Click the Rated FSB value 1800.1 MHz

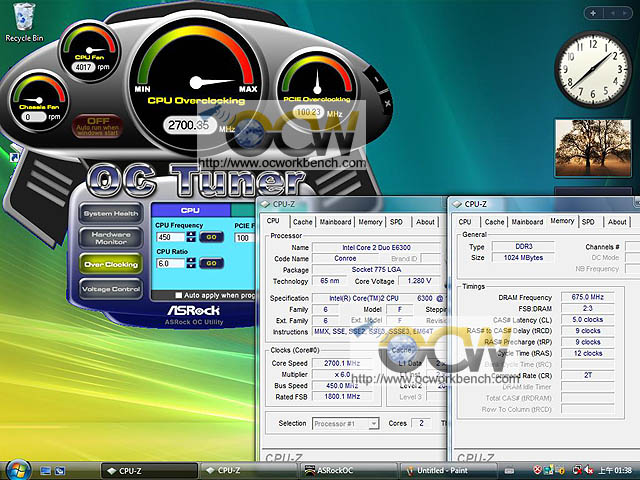pos(342,396)
